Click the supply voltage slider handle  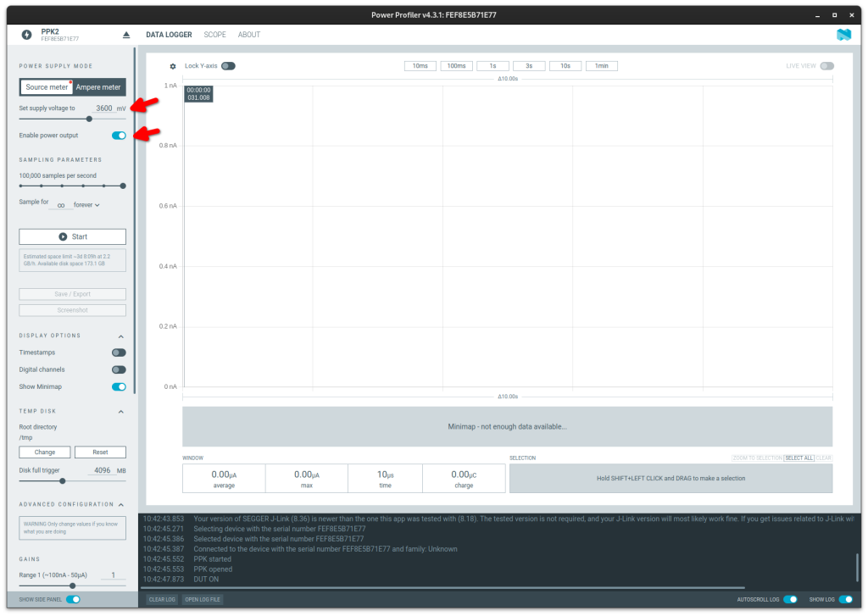click(89, 119)
